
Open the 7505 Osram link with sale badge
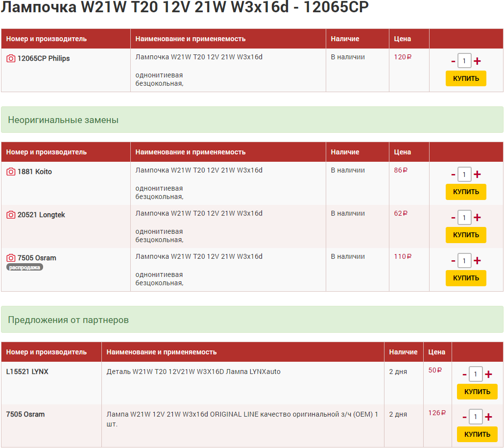(37, 258)
